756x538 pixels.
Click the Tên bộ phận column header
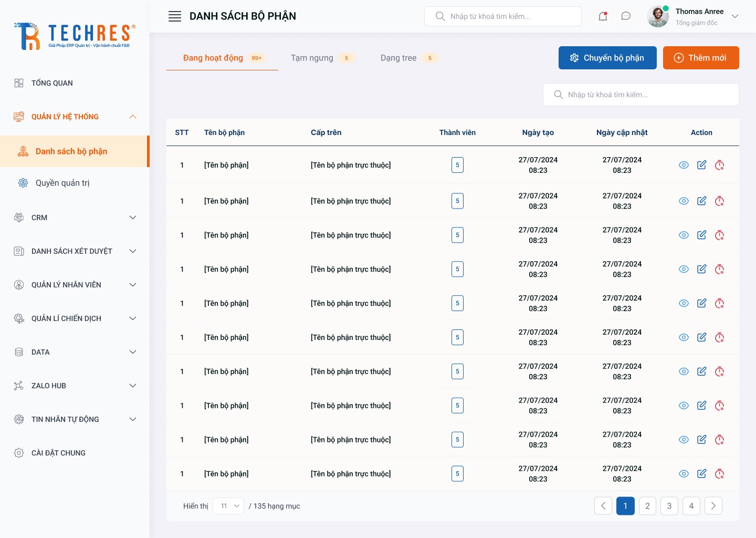pyautogui.click(x=224, y=132)
